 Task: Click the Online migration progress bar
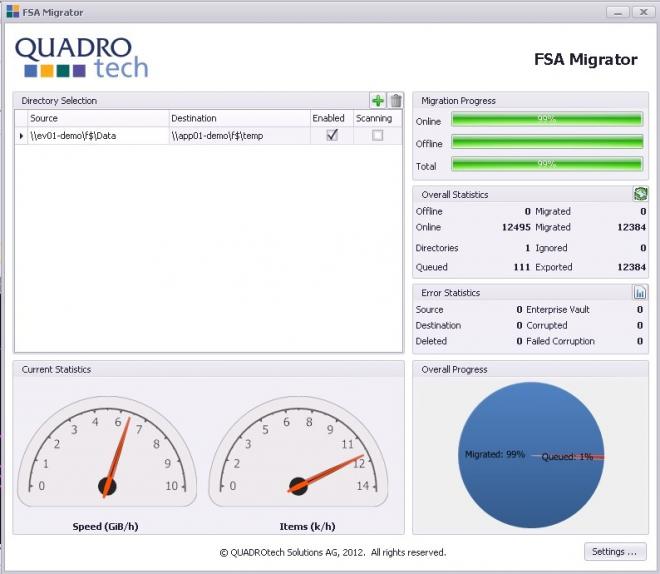[547, 119]
